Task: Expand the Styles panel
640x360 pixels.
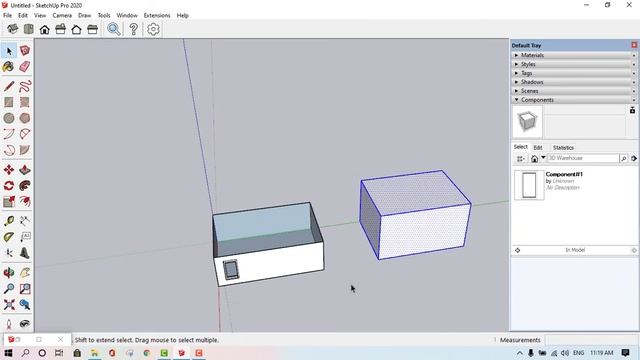Action: [x=574, y=64]
